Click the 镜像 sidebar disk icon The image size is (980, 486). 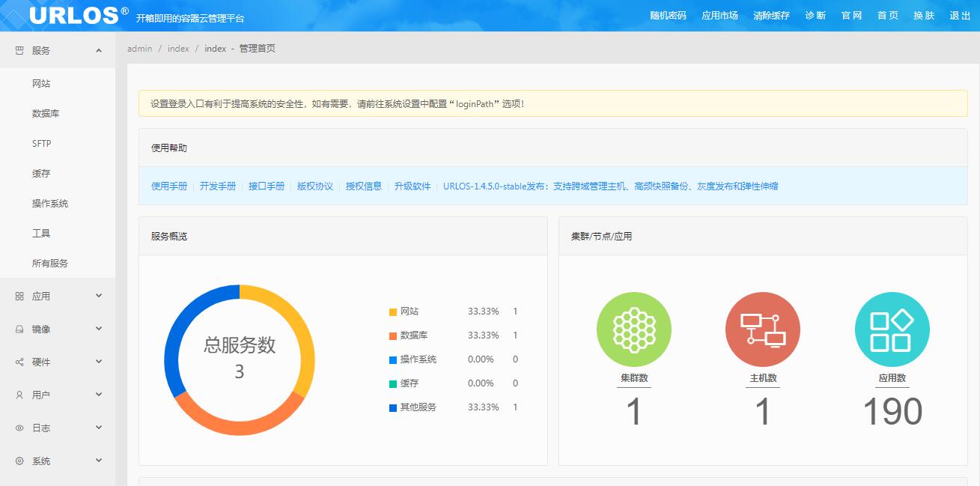(19, 329)
